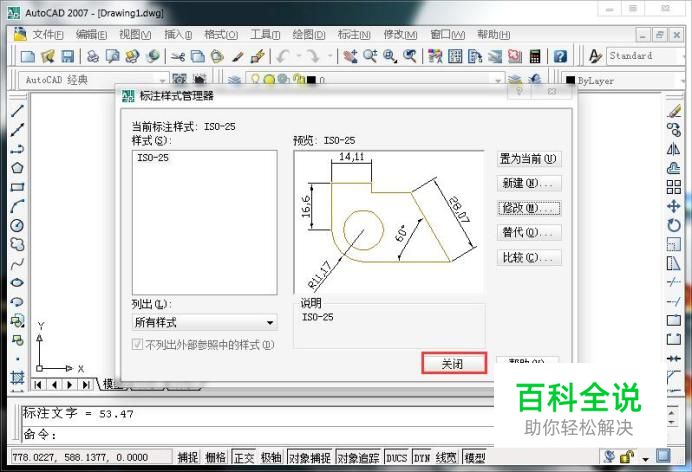The image size is (692, 472).
Task: Toggle 极轴 polar tracking in the status bar
Action: (x=271, y=458)
